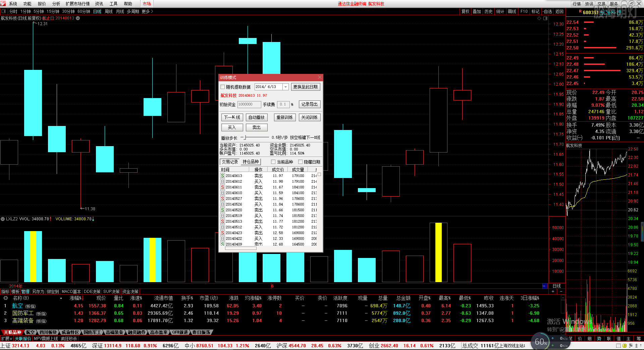Click the S icon of row 20140613
This screenshot has height=350, width=644.
222,176
